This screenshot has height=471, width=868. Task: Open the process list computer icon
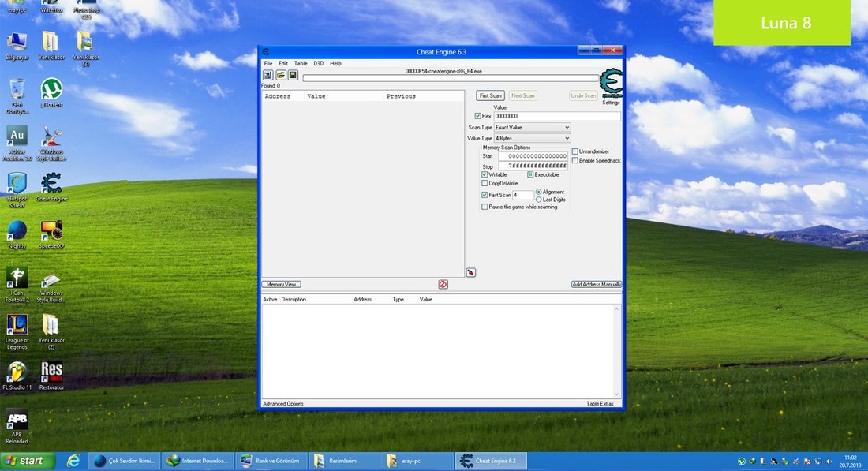click(268, 75)
